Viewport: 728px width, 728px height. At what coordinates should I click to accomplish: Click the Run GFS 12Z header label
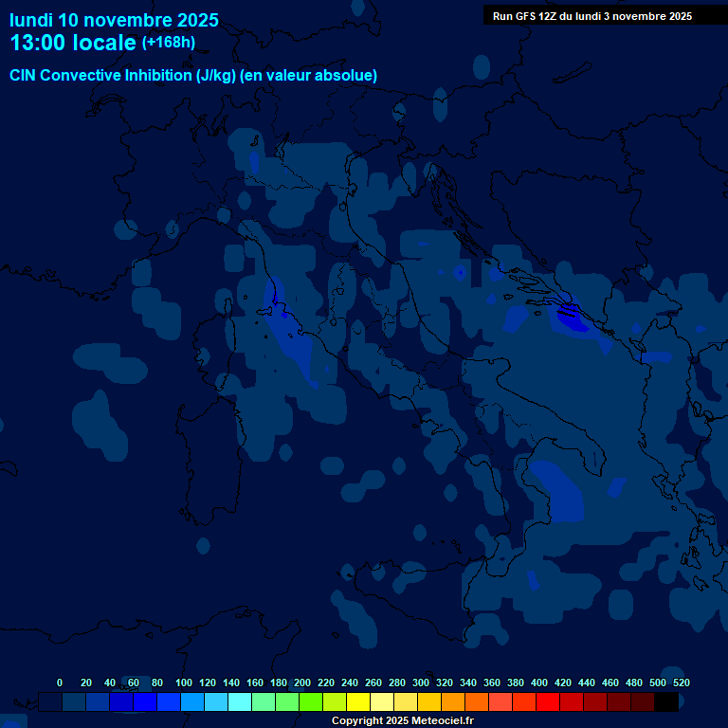tap(591, 16)
